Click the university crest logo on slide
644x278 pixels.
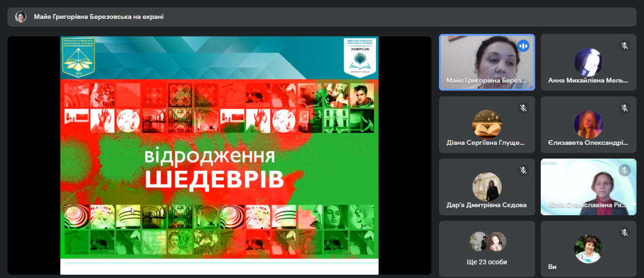78,57
